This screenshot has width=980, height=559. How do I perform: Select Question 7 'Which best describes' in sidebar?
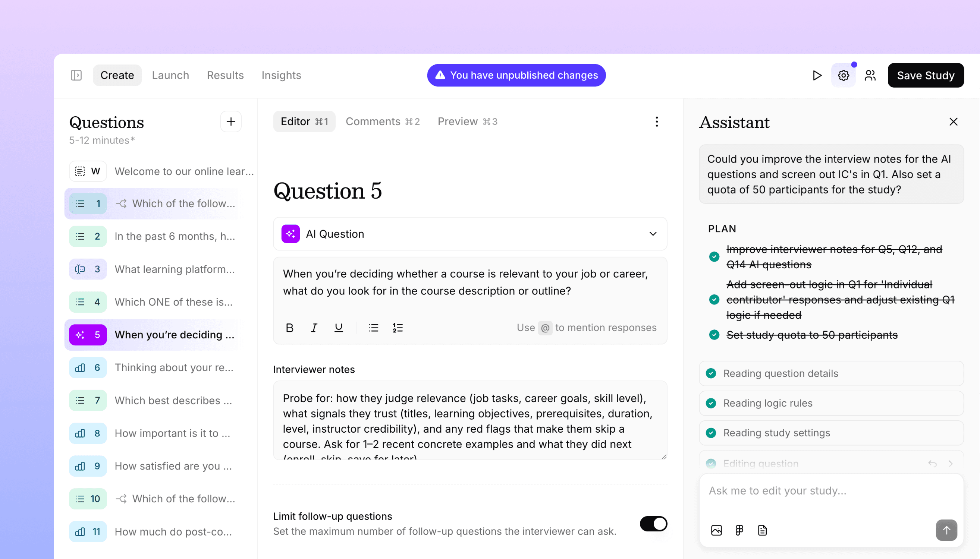tap(173, 401)
